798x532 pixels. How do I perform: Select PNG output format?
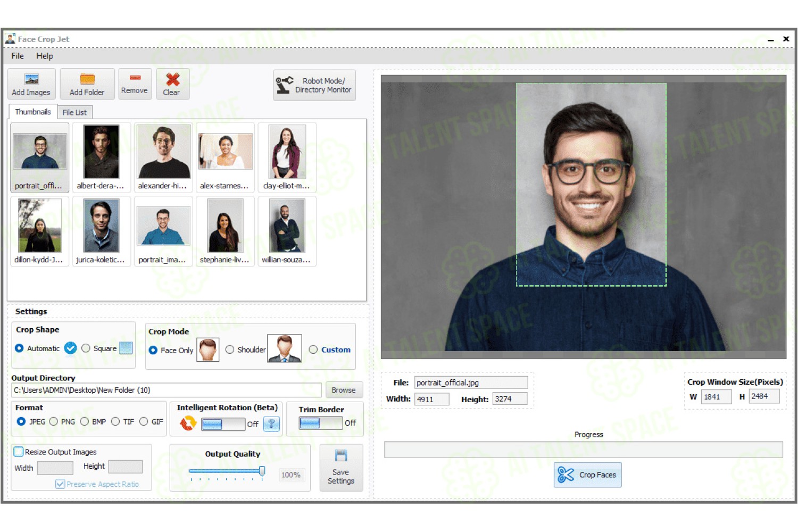[x=53, y=421]
